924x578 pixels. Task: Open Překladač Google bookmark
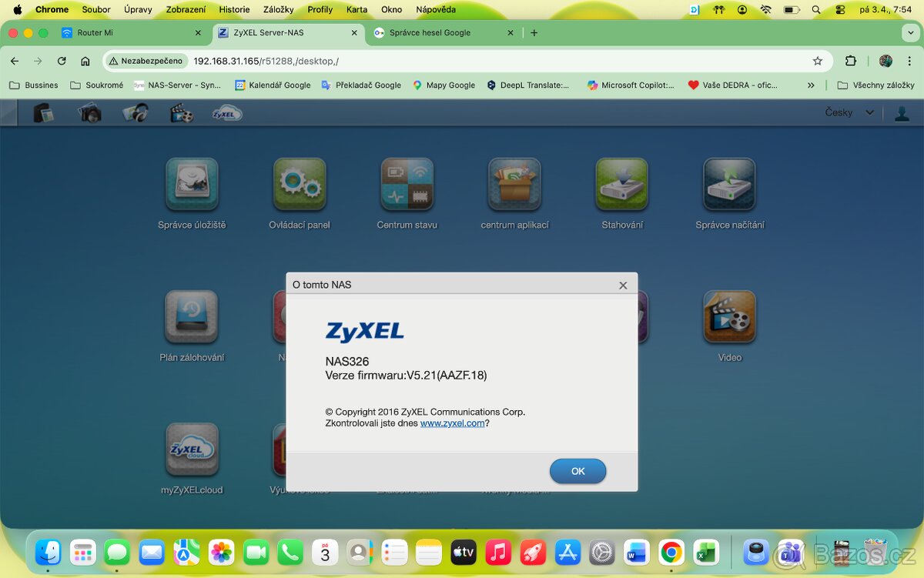[361, 85]
